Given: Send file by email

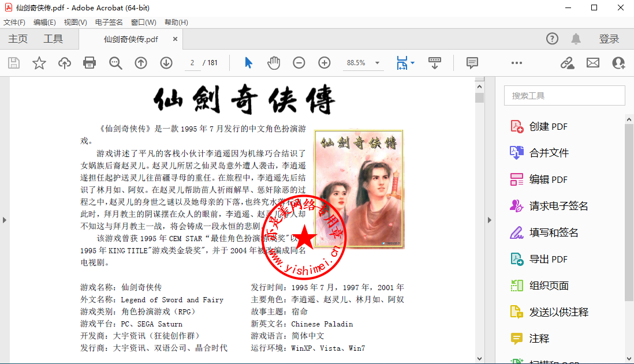Looking at the screenshot, I should [x=593, y=63].
